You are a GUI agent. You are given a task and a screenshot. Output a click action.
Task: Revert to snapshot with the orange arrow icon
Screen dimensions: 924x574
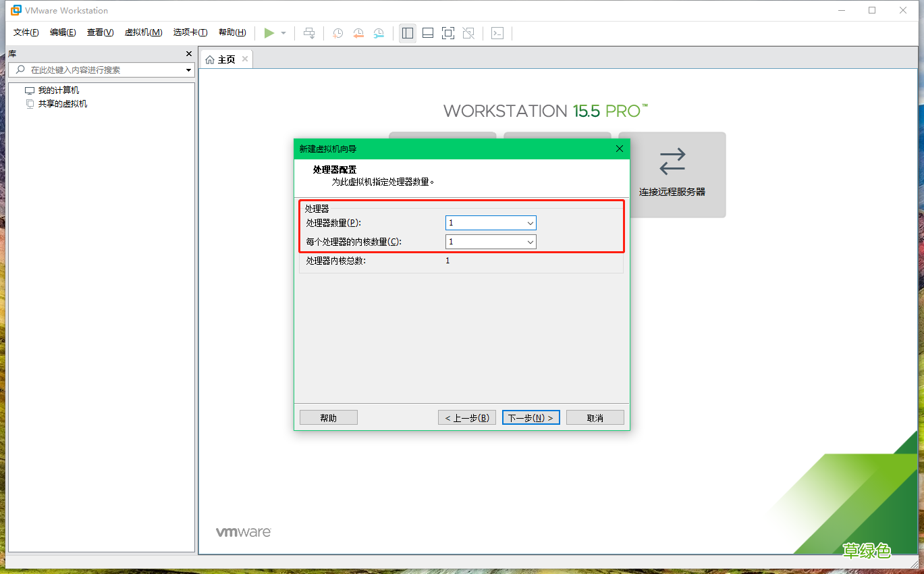(x=358, y=32)
